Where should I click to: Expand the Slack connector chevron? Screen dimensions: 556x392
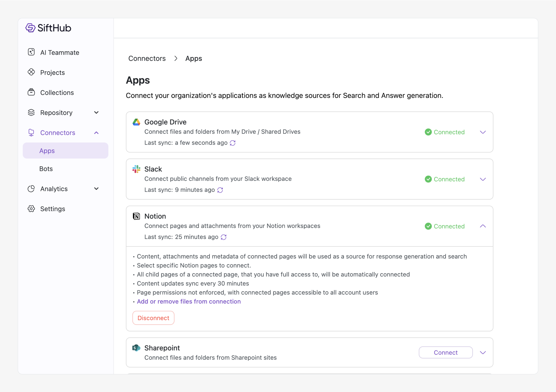coord(483,179)
